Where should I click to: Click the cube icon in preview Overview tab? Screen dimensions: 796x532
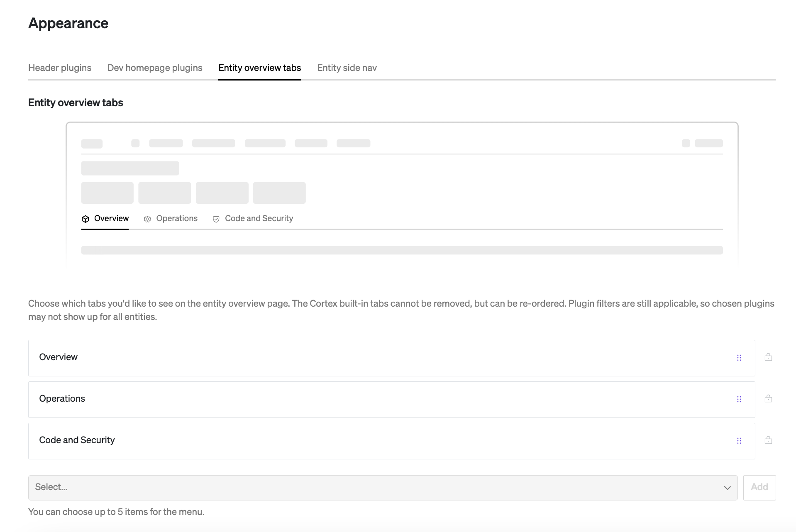(85, 219)
